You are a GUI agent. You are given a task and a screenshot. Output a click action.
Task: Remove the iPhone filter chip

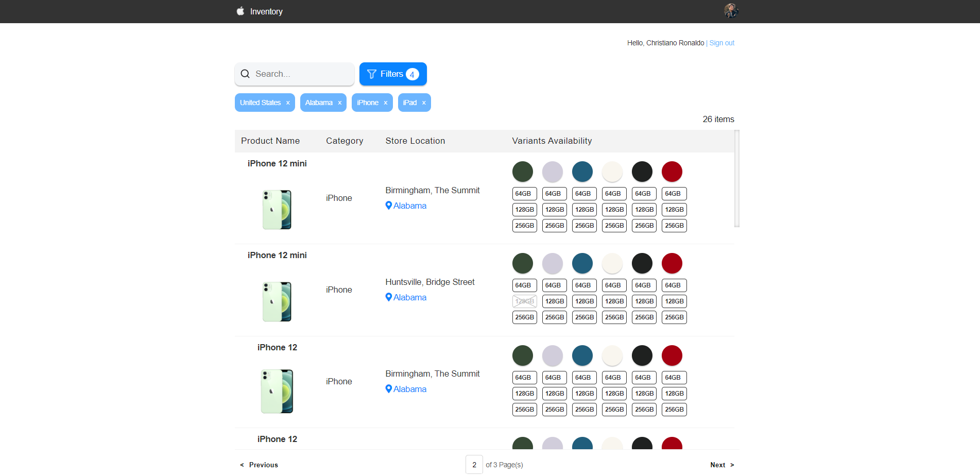(386, 103)
